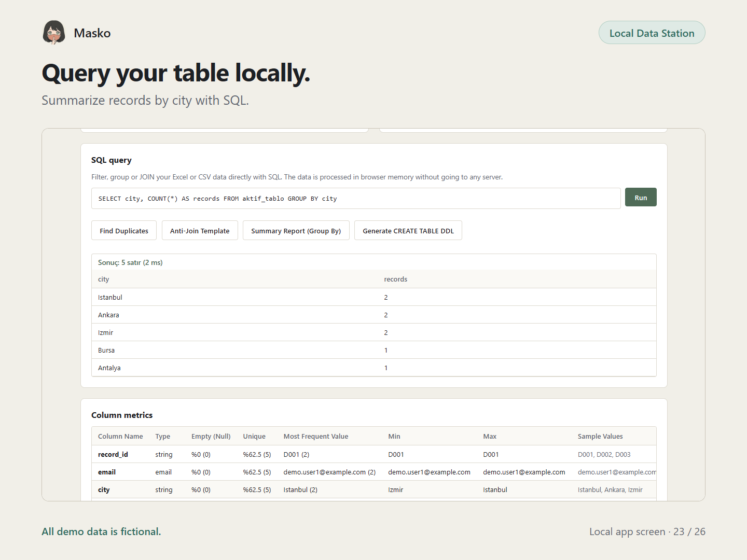Focus the SQL query input field
Screen dimensions: 747x560
click(356, 198)
